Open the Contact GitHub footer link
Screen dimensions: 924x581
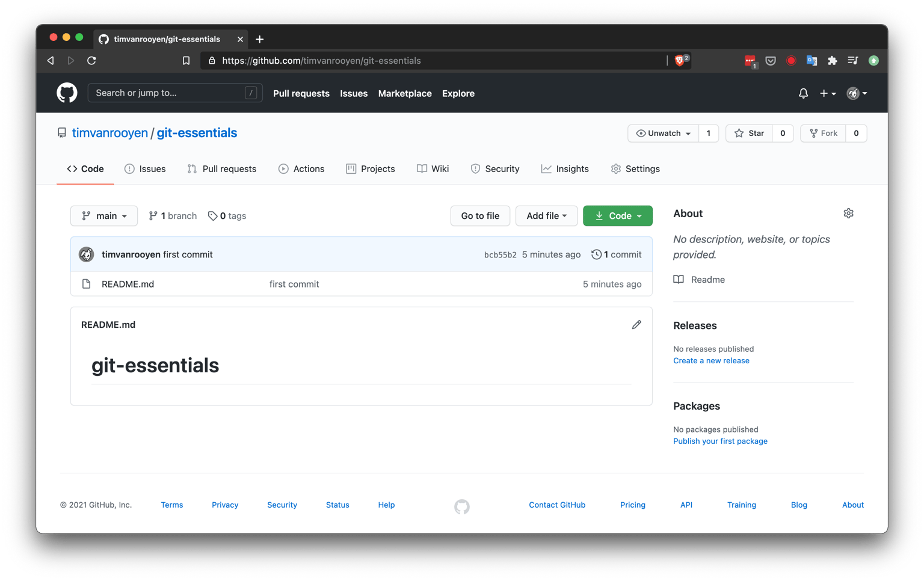[557, 505]
